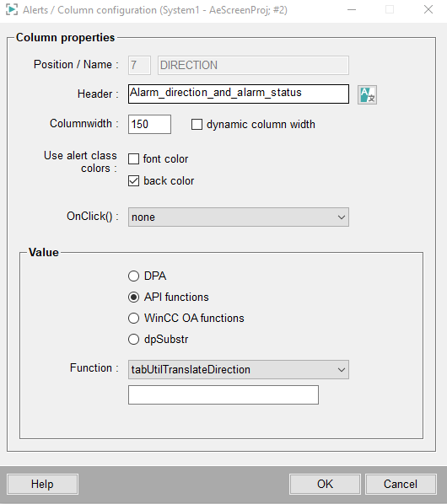This screenshot has height=504, width=447.
Task: Confirm with the OK button
Action: [x=325, y=484]
